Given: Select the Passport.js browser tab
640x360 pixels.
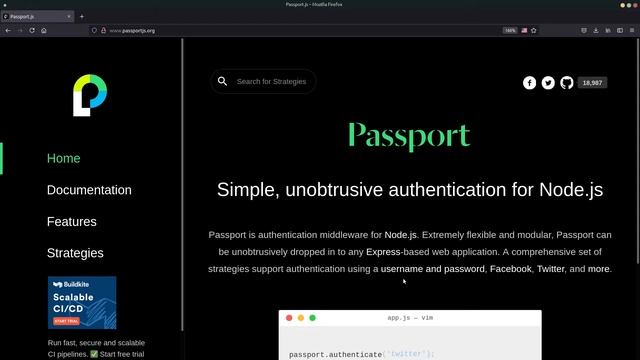Looking at the screenshot, I should (x=37, y=17).
